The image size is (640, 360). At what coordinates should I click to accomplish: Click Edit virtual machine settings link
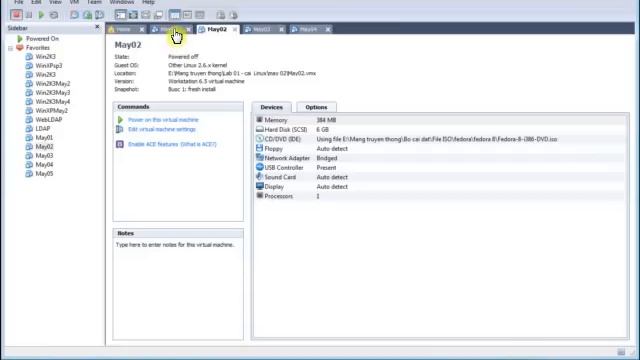162,129
